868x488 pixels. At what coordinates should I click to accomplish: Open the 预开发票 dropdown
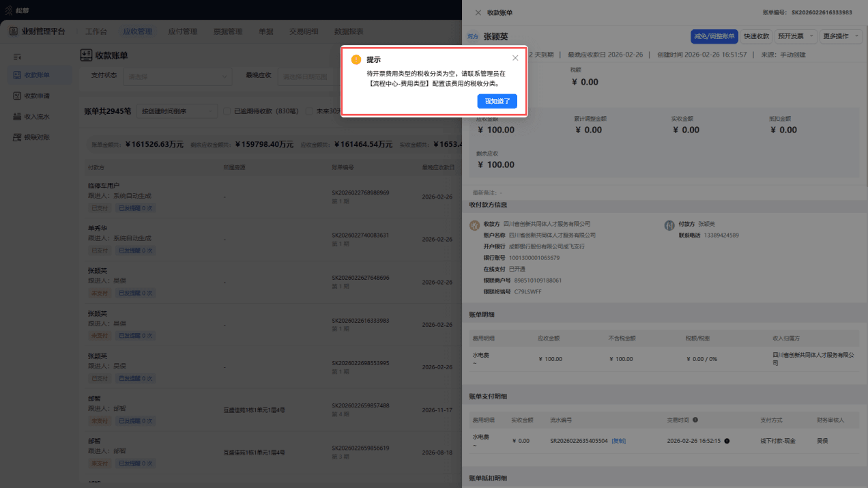796,36
